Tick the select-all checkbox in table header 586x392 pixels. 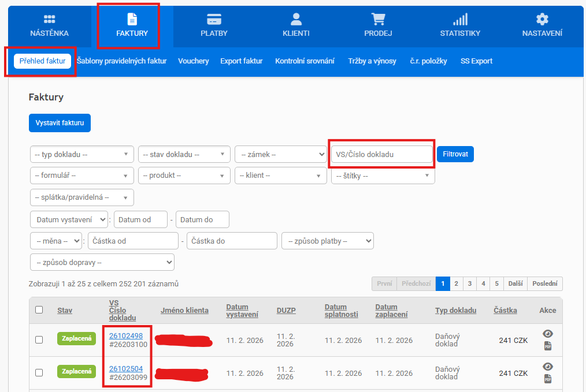(x=39, y=310)
